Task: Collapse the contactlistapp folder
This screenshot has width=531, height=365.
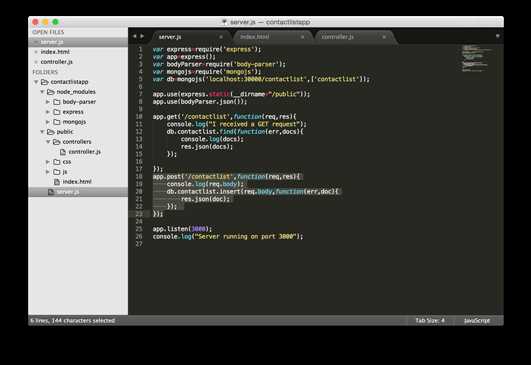Action: [x=36, y=82]
